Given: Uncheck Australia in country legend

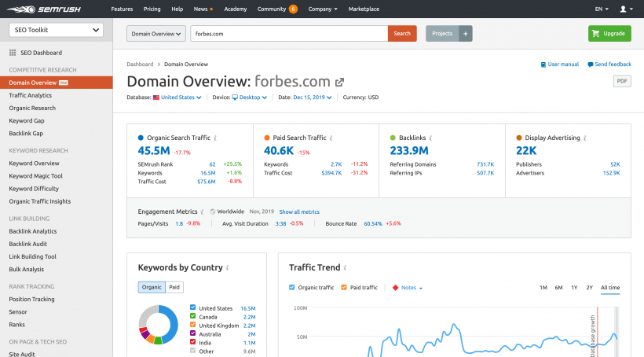Looking at the screenshot, I should tap(192, 333).
